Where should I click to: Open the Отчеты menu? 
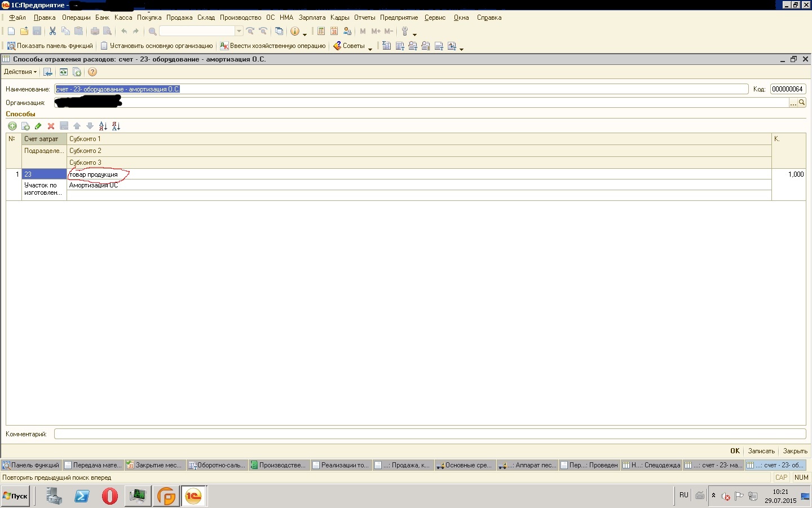tap(364, 17)
